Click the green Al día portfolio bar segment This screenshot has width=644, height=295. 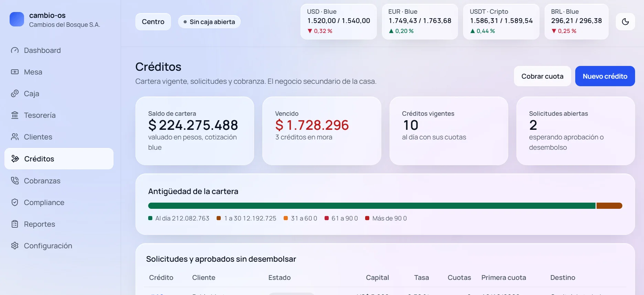point(372,206)
